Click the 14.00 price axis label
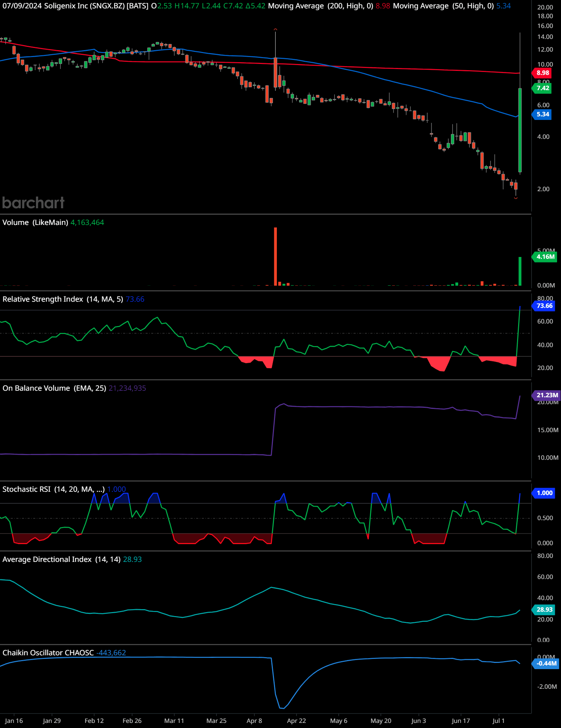 [x=545, y=37]
